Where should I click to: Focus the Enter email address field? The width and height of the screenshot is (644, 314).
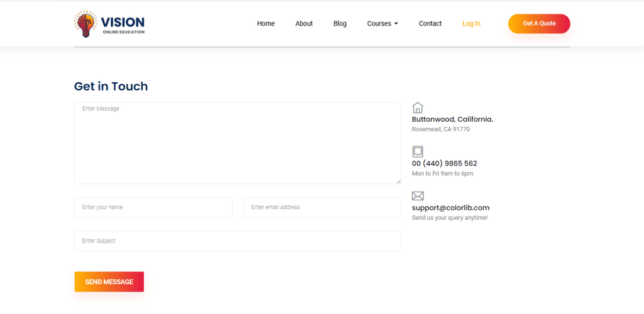coord(322,207)
